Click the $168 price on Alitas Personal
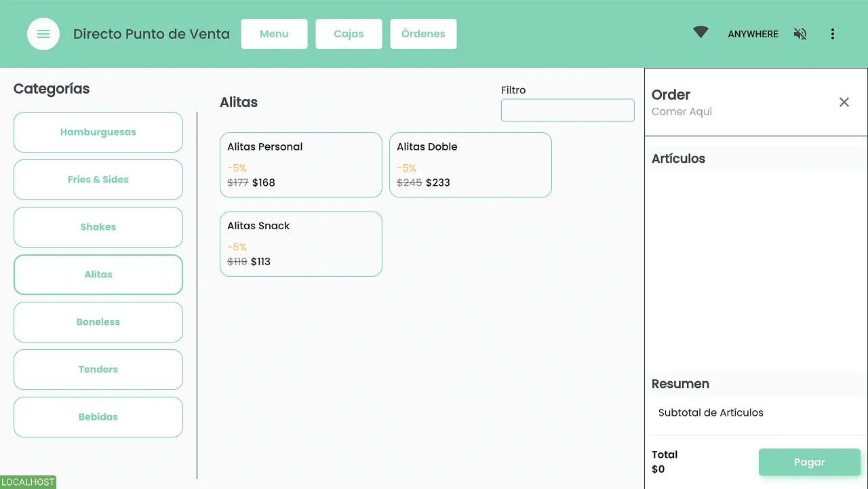Image resolution: width=868 pixels, height=489 pixels. [264, 182]
